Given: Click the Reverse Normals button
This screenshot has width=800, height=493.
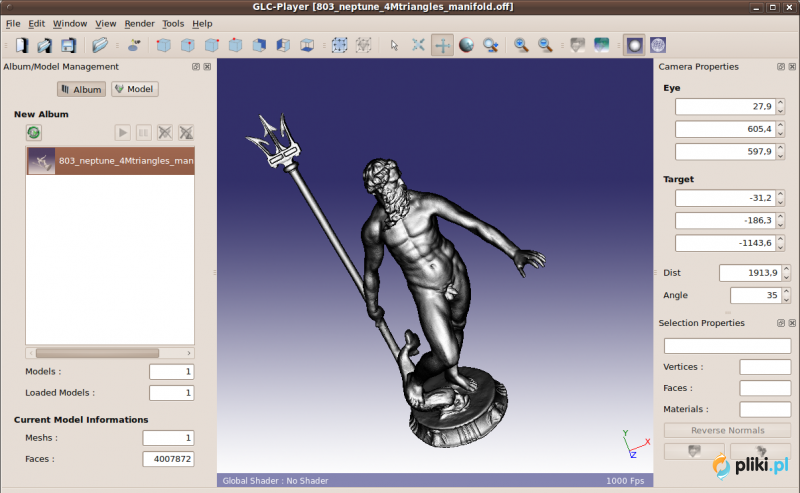Looking at the screenshot, I should [728, 430].
